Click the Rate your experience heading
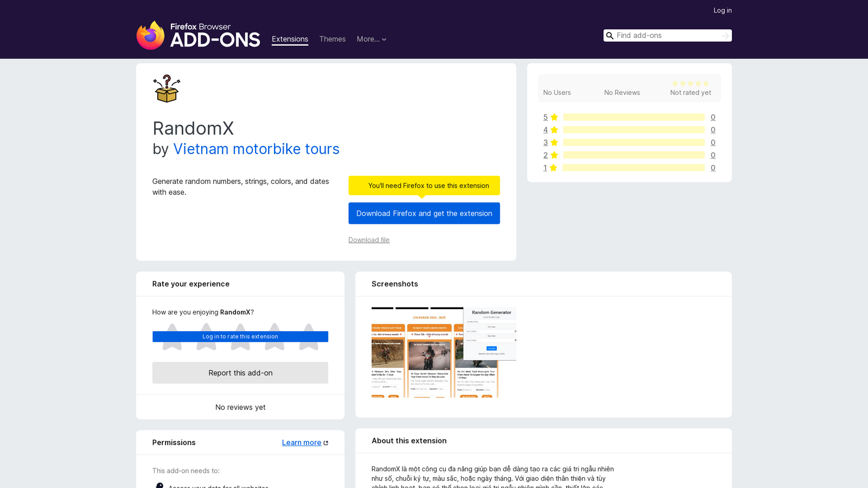Screen dimensions: 868x488 (x=191, y=284)
